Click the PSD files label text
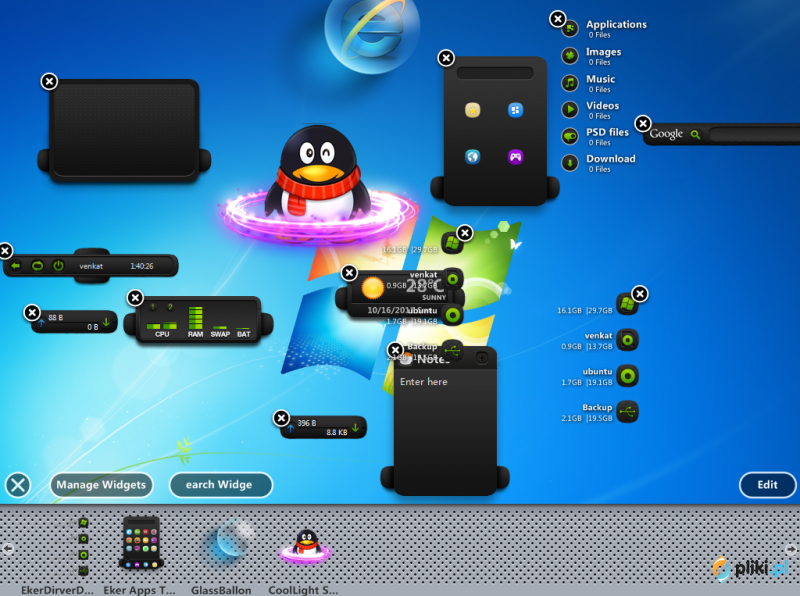This screenshot has height=596, width=800. 607,132
